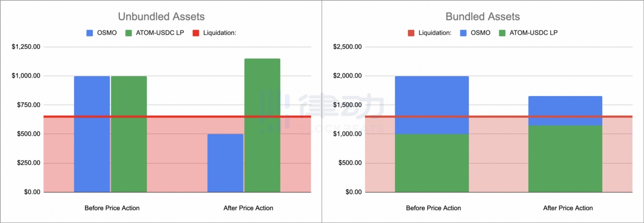Click the green ATOM-USDC LP swatch in Bundled legend

[502, 33]
